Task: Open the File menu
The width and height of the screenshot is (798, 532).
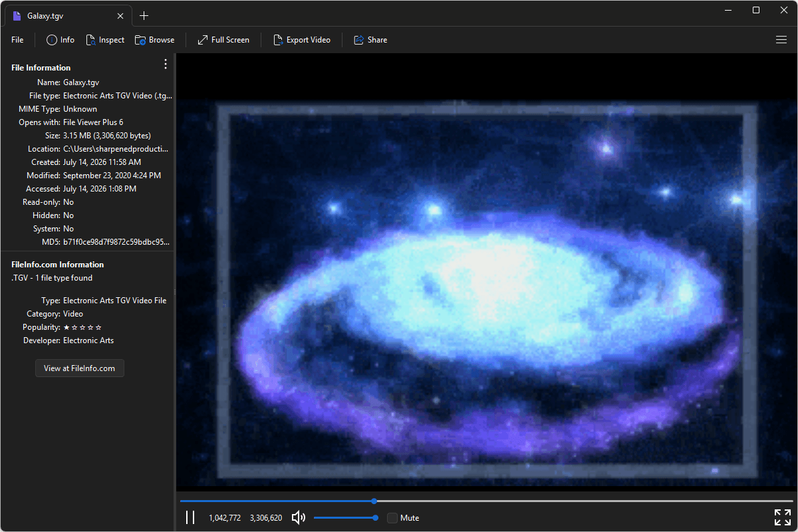Action: [17, 40]
